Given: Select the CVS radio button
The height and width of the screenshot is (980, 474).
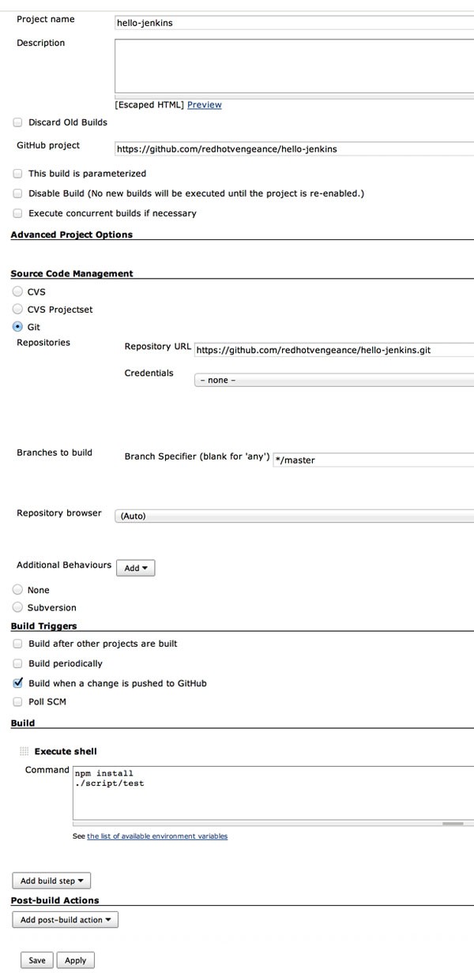Looking at the screenshot, I should pos(17,291).
